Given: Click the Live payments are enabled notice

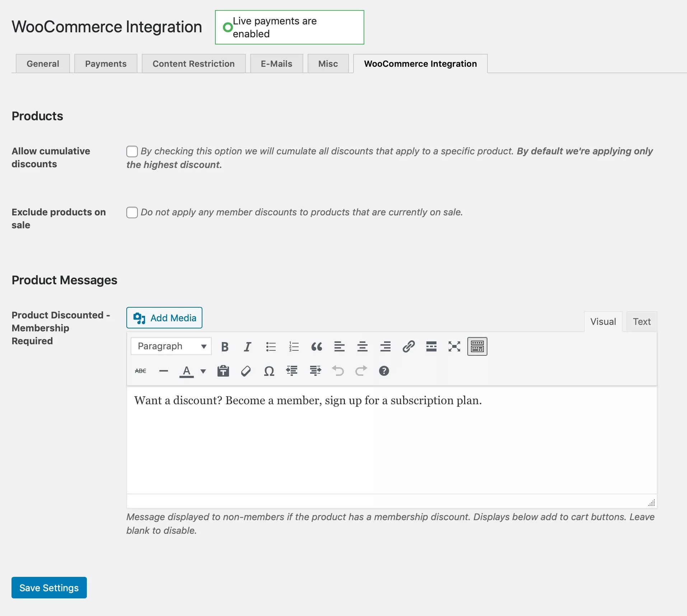Looking at the screenshot, I should coord(290,27).
